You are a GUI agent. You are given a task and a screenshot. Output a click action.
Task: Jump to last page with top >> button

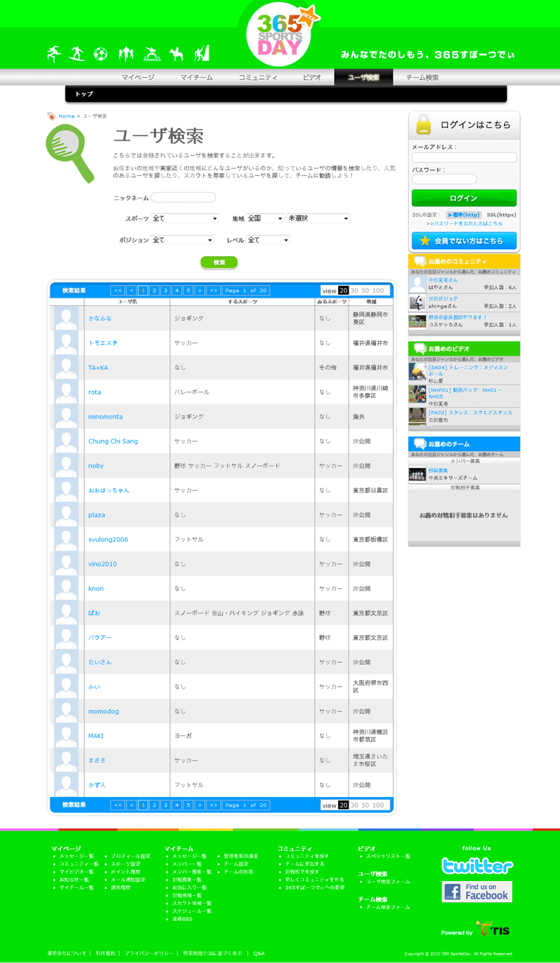(x=213, y=290)
